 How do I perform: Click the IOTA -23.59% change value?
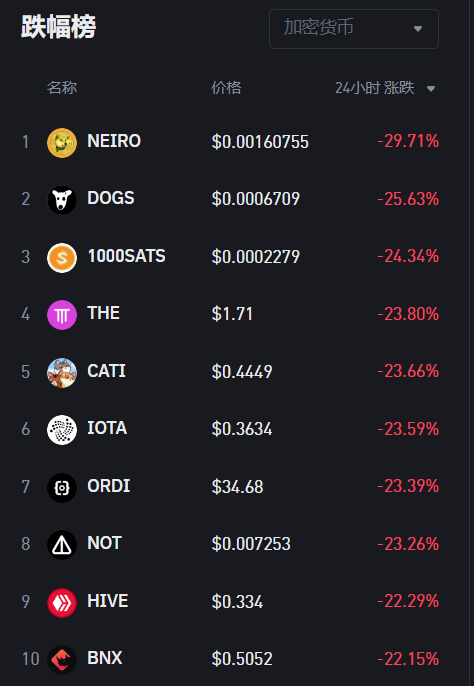[x=408, y=429]
